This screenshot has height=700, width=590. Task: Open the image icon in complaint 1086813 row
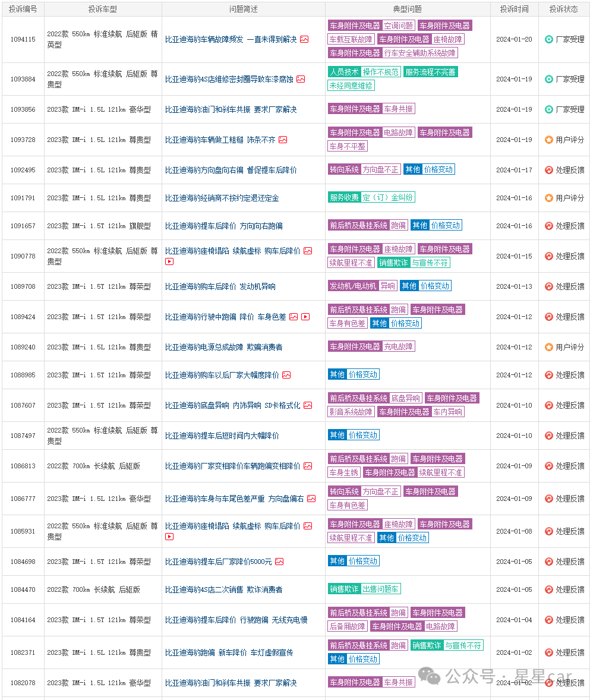tap(308, 466)
